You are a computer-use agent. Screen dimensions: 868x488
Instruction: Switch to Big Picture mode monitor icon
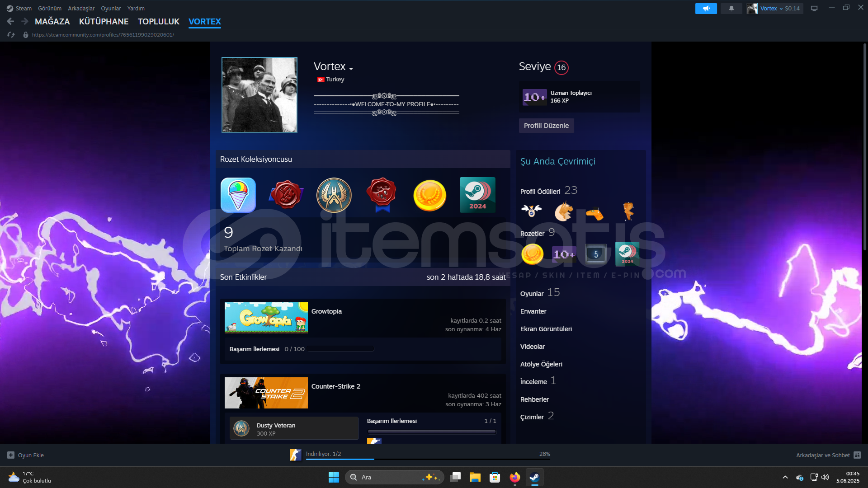pos(814,8)
